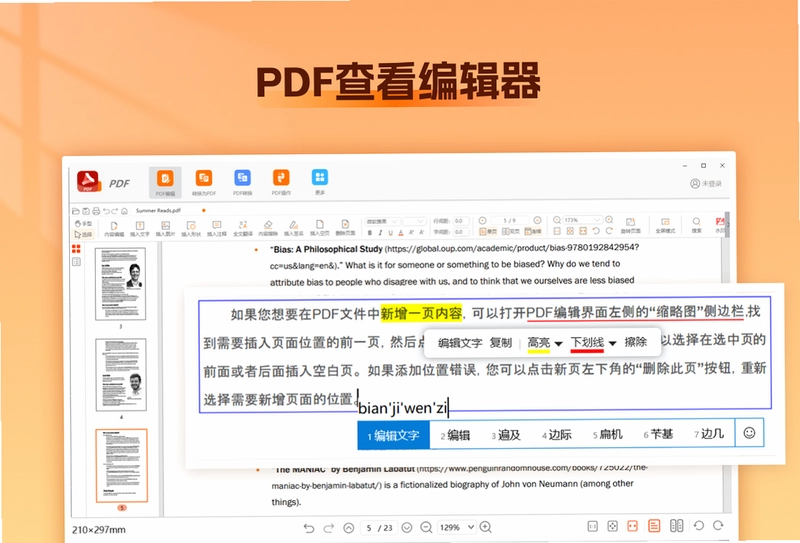Show thumbnails panel with red grid icon

(76, 249)
